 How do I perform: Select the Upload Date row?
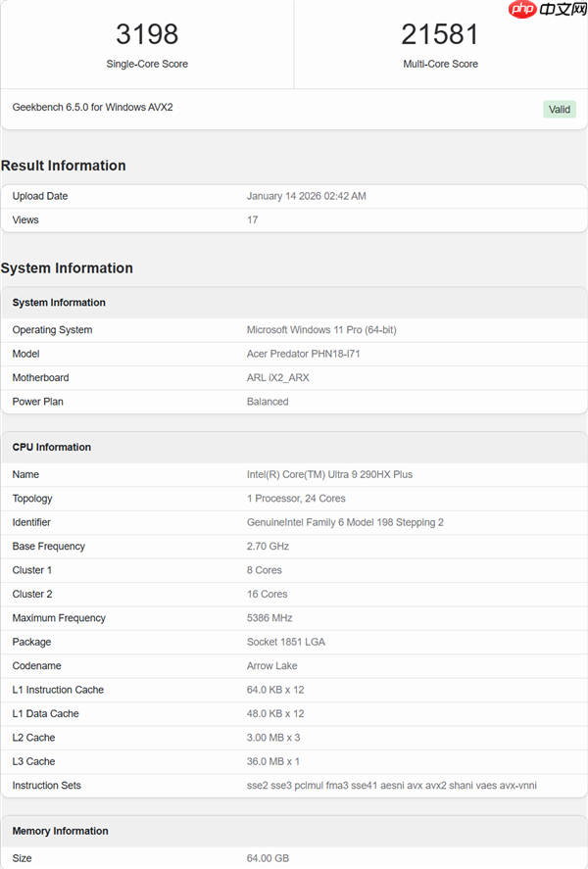pyautogui.click(x=294, y=196)
